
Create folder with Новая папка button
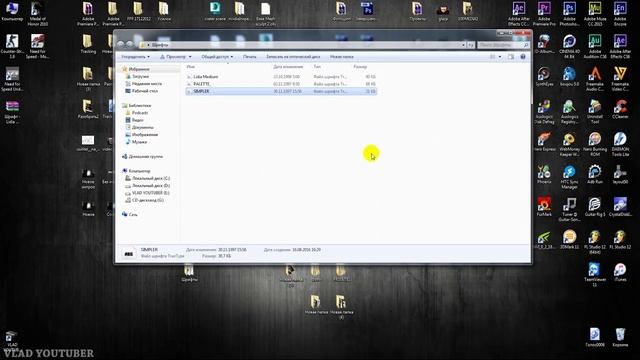click(x=342, y=57)
